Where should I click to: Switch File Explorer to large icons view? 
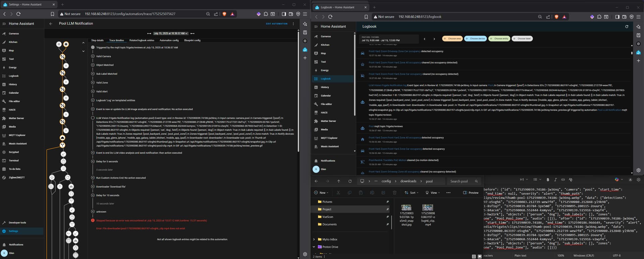480,256
